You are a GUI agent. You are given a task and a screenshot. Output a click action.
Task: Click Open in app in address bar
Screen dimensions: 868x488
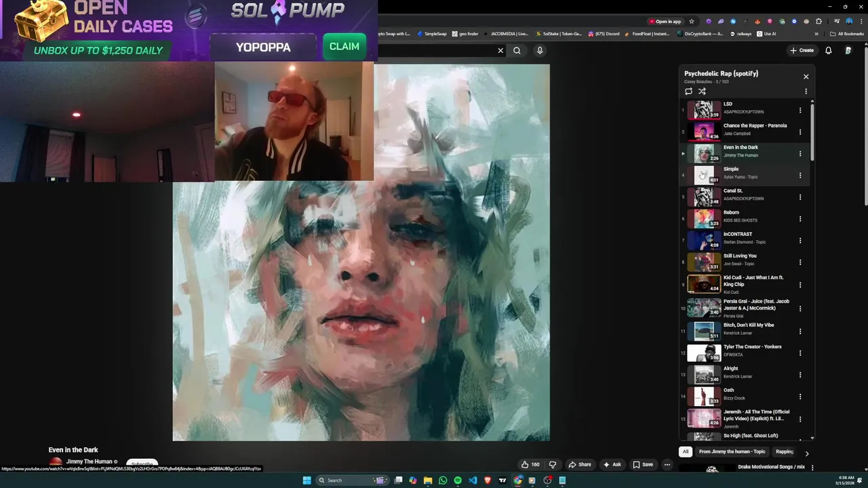click(665, 21)
